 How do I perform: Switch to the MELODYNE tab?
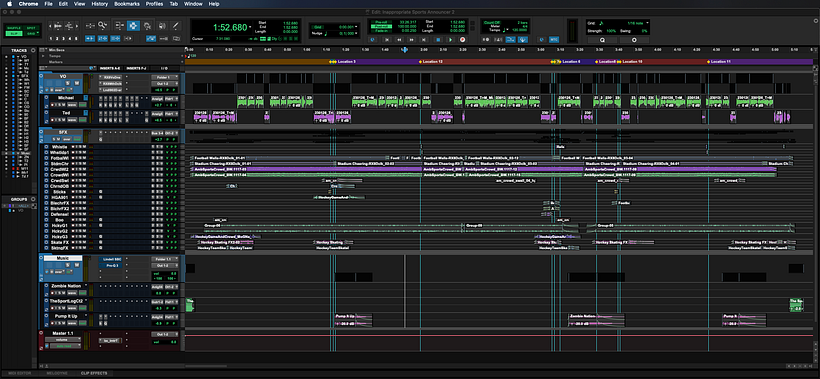(56, 373)
